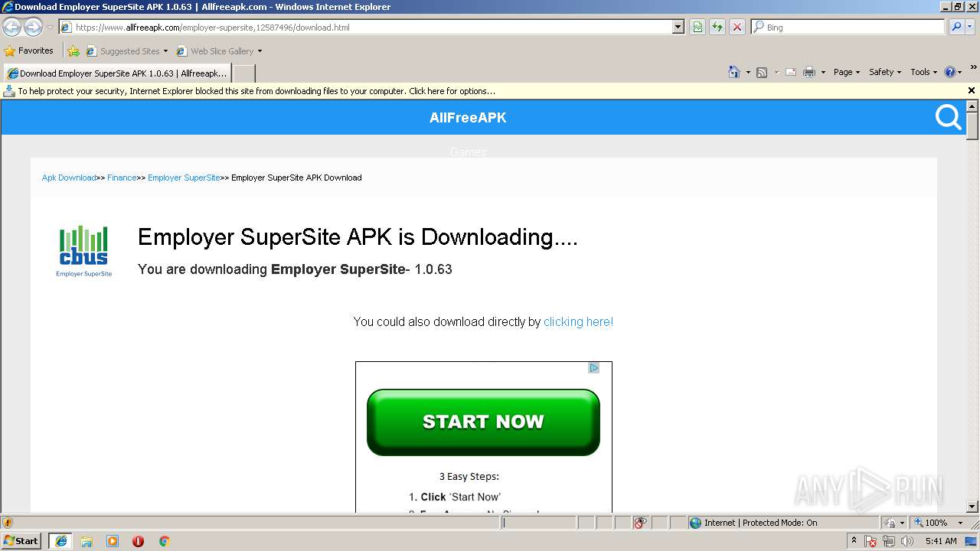Click the network connection tray icon
Viewport: 980px width, 551px height.
click(889, 541)
